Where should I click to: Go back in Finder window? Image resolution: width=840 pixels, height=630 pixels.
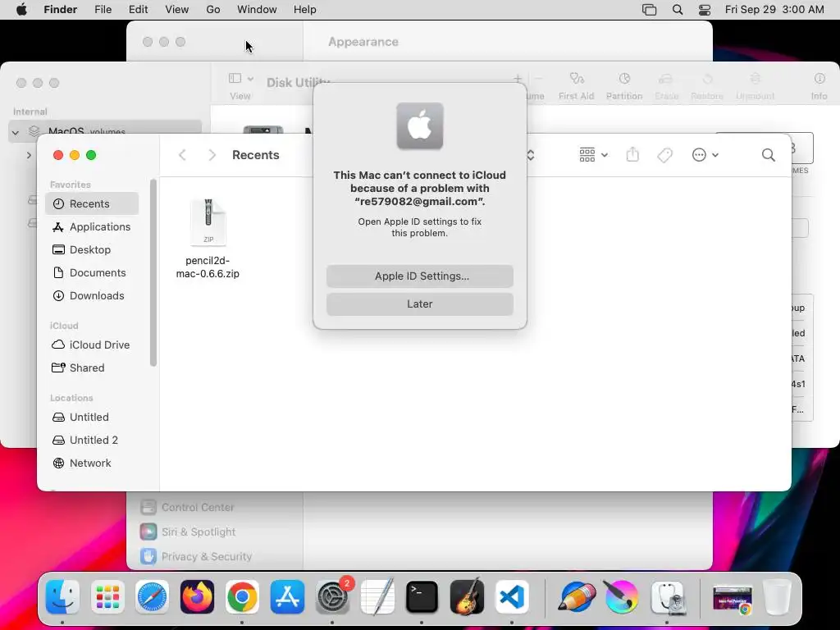[x=182, y=155]
